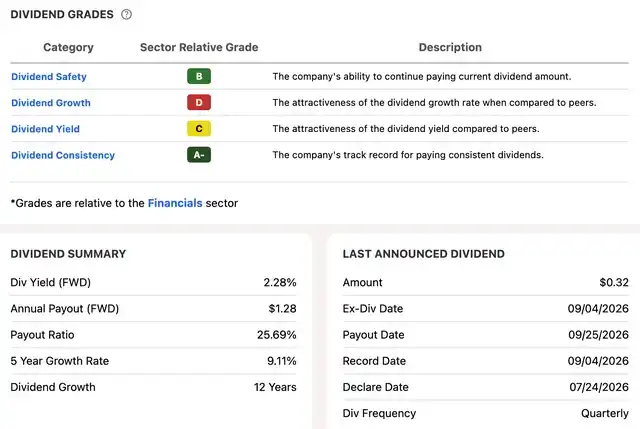Click the LAST ANNOUNCED DIVIDEND heading
Viewport: 640px width, 429px height.
[x=424, y=254]
